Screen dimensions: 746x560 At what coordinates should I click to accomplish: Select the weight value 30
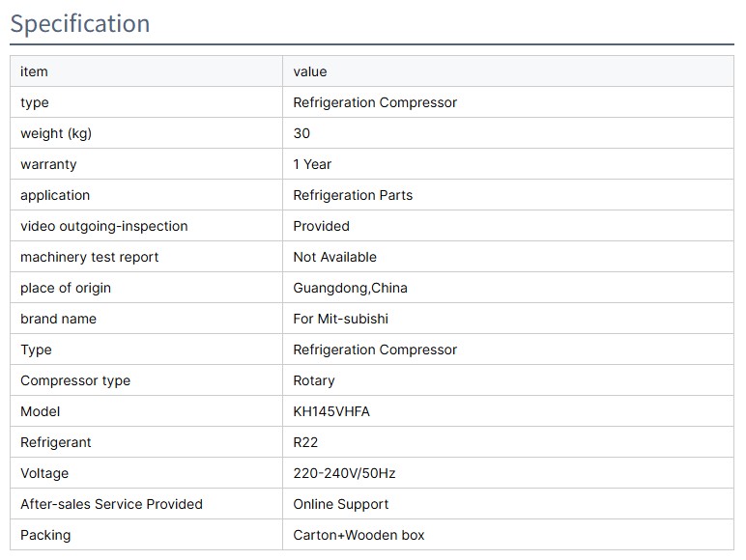301,133
